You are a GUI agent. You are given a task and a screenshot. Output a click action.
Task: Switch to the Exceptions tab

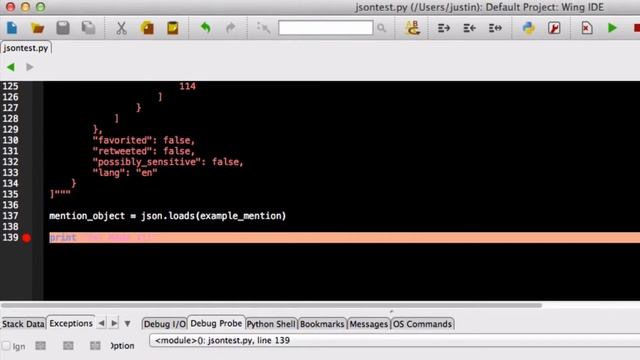click(x=71, y=324)
